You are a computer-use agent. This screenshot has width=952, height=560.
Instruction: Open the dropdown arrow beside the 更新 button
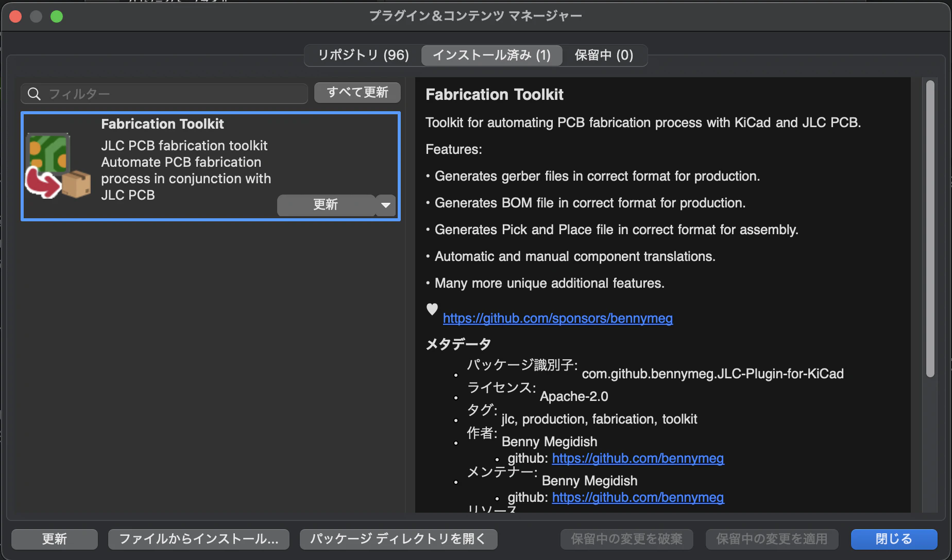(385, 205)
